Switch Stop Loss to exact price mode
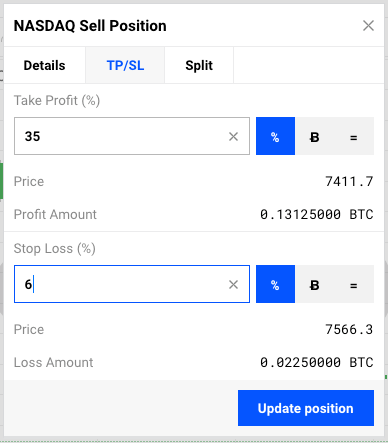The image size is (388, 443). pyautogui.click(x=354, y=284)
